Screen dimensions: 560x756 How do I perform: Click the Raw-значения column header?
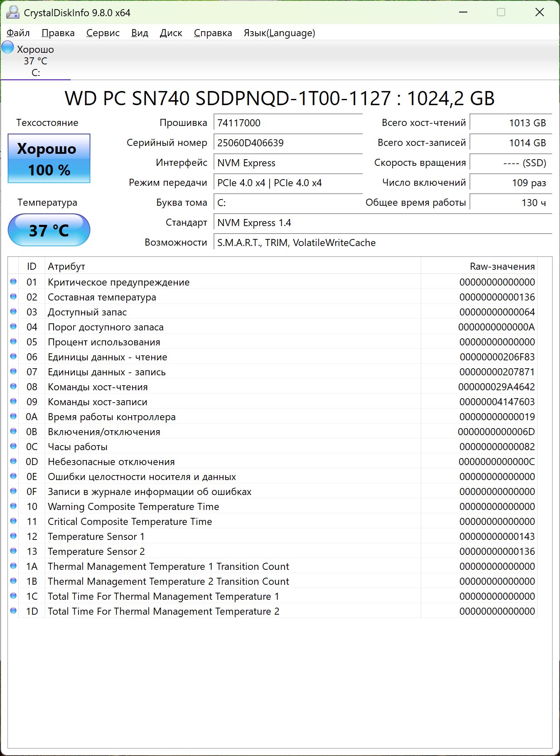479,266
